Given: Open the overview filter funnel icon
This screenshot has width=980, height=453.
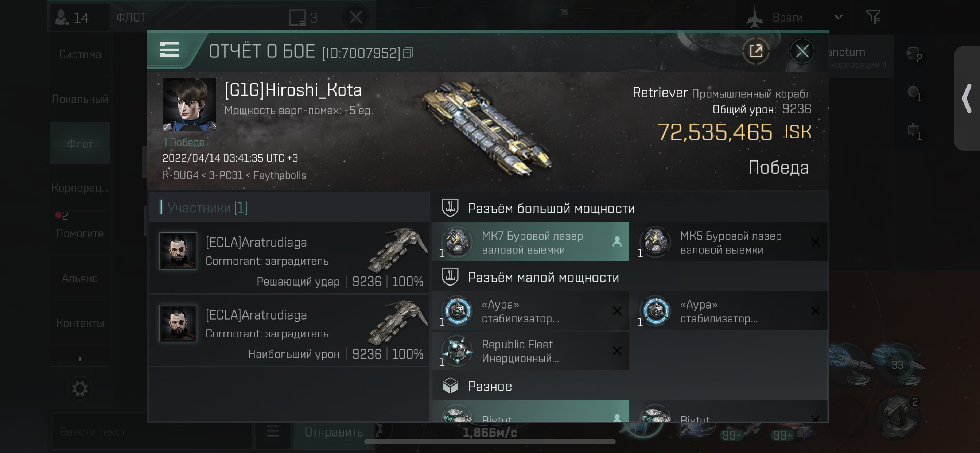Looking at the screenshot, I should click(x=873, y=17).
